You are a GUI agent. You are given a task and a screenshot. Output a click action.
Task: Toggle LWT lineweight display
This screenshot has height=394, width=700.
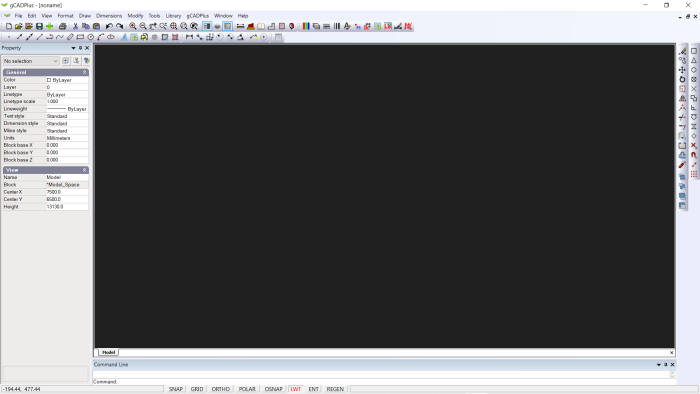coord(296,389)
